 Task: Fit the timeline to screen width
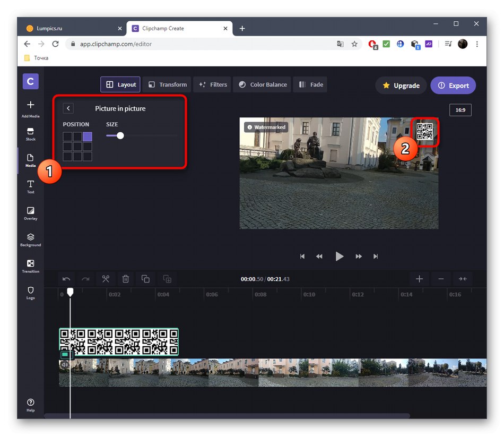pos(463,279)
